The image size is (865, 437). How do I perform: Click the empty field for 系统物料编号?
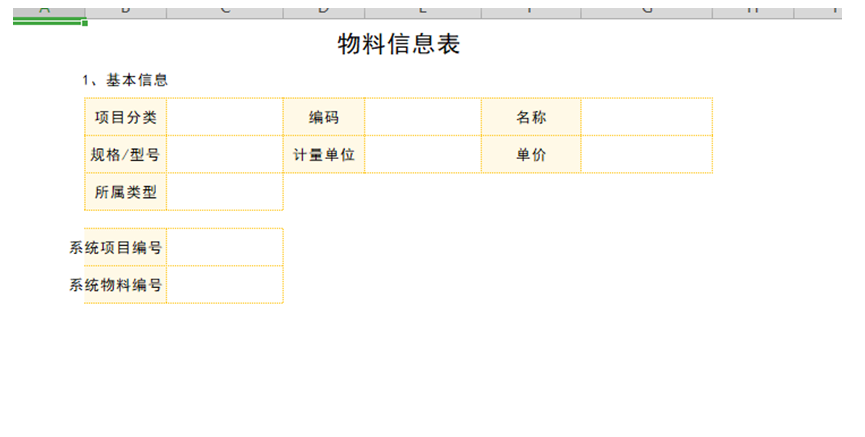(225, 285)
